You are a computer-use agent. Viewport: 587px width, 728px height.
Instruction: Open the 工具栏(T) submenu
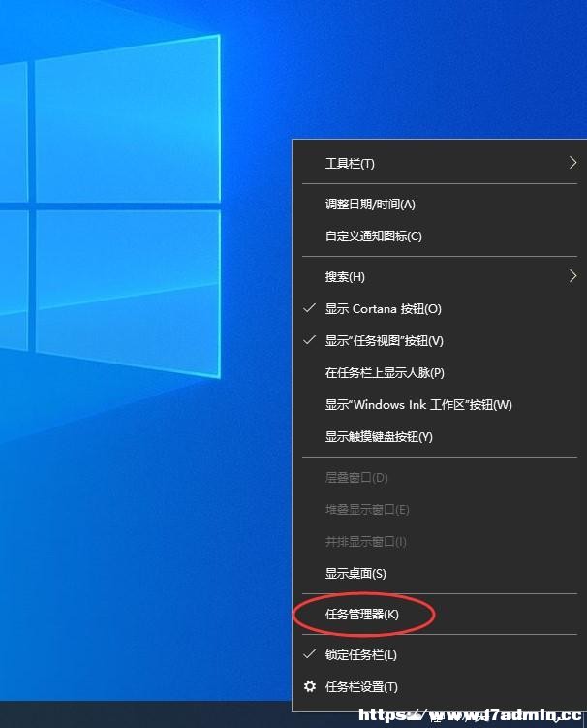[440, 163]
